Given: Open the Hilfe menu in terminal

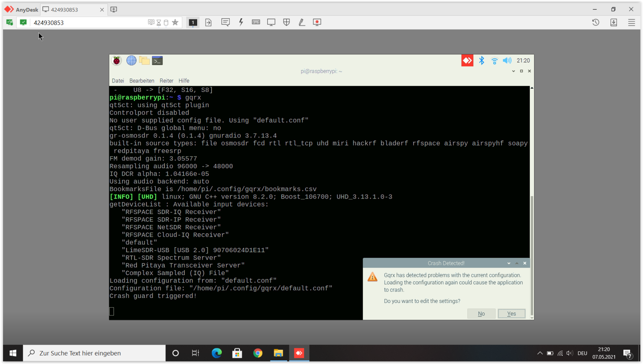Looking at the screenshot, I should point(184,81).
